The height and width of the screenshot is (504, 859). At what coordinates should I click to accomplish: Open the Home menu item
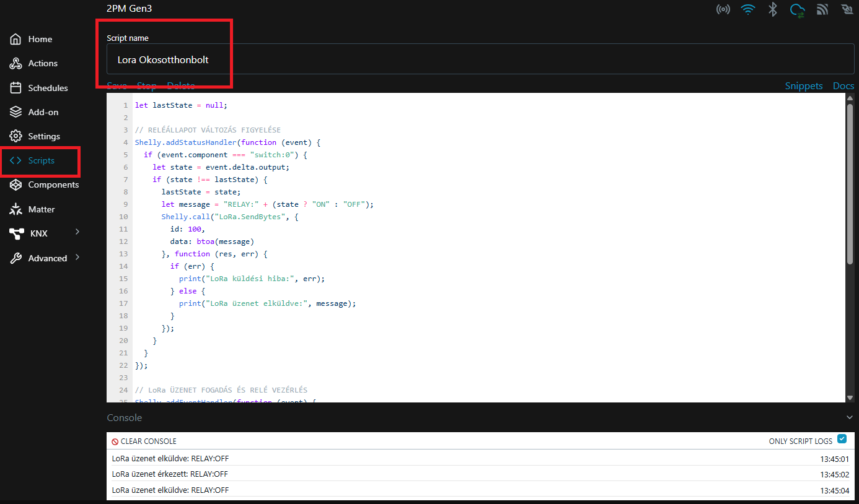click(x=40, y=39)
